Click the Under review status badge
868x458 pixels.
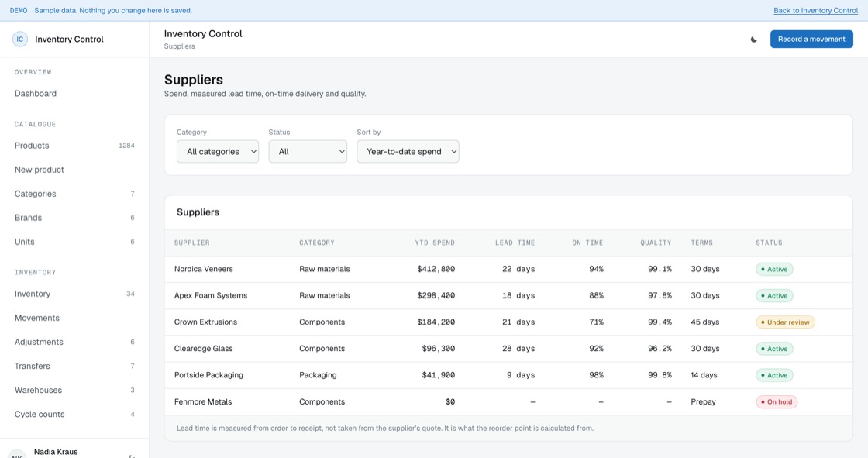tap(785, 322)
